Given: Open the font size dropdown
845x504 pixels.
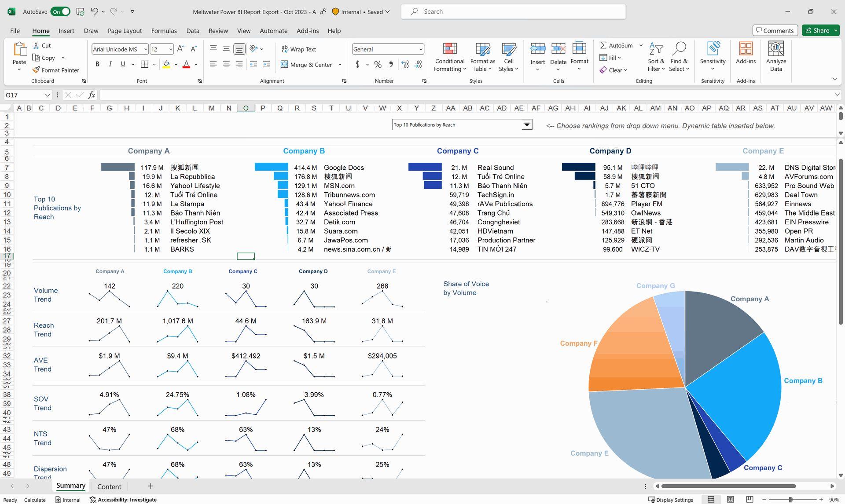Looking at the screenshot, I should coord(170,49).
